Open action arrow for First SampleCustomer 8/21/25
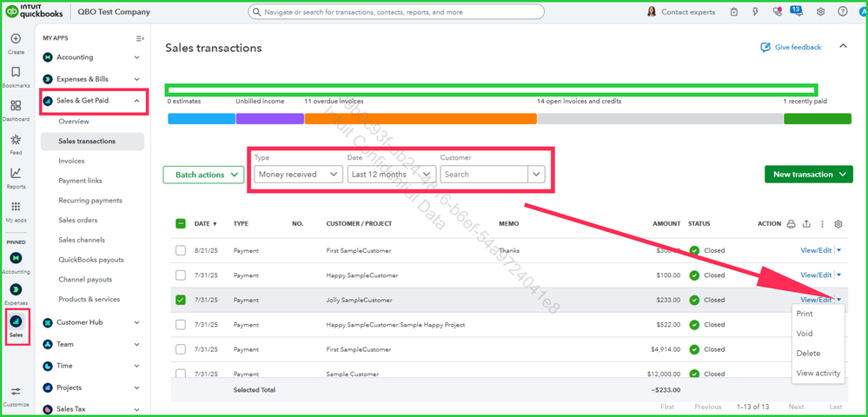Image resolution: width=868 pixels, height=417 pixels. point(838,250)
